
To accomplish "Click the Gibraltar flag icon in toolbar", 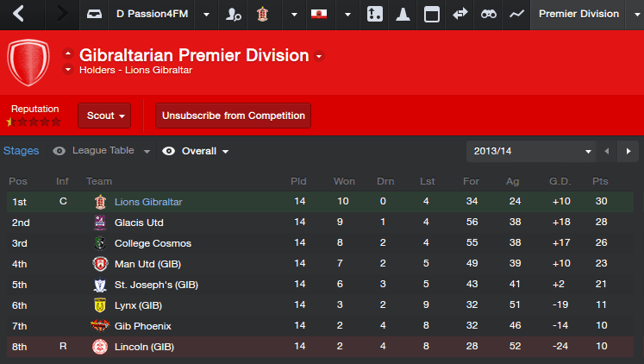I will pyautogui.click(x=319, y=14).
